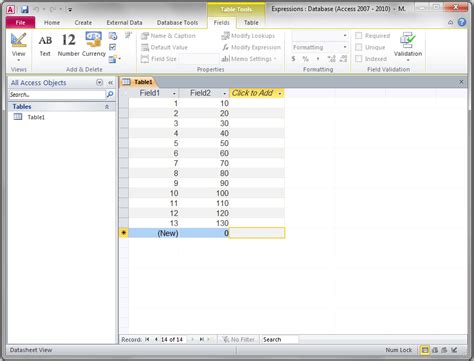Apply comma number format icon

coord(318,59)
